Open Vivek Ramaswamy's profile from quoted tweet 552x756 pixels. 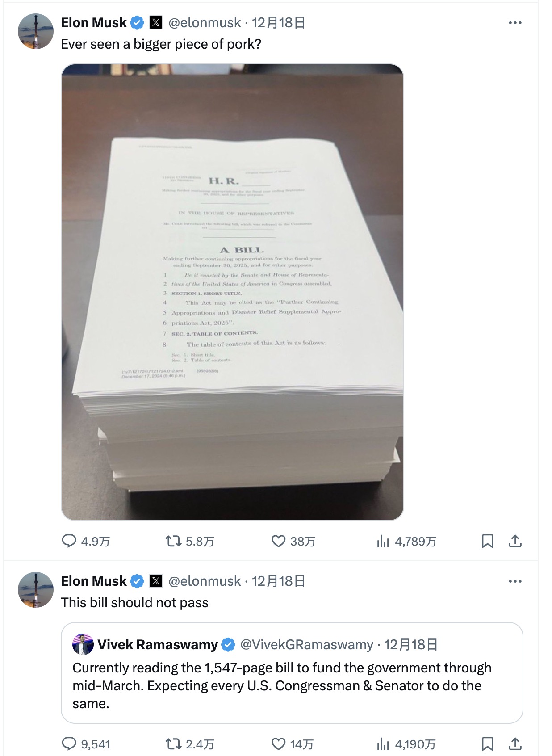pos(158,644)
